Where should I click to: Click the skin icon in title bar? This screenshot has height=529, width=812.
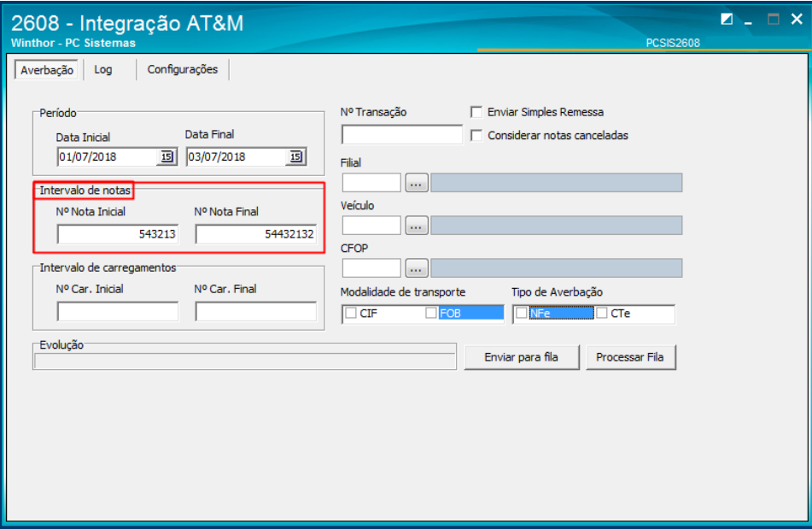pos(727,20)
